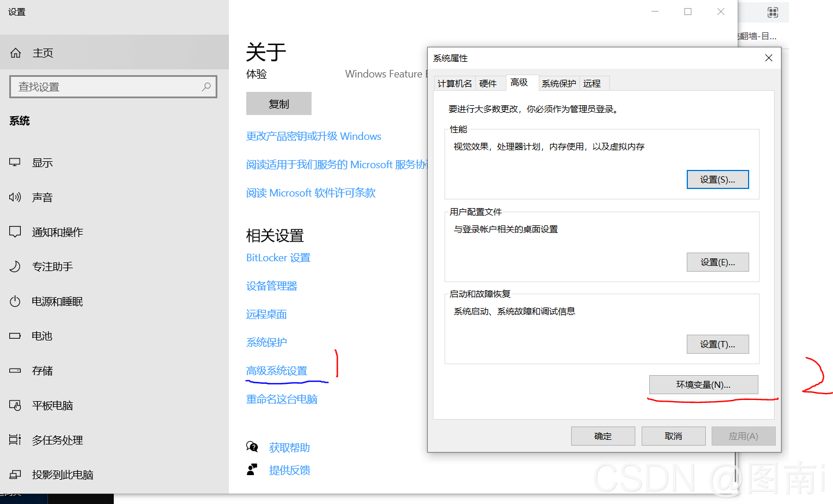
Task: Select 电池 label in sidebar
Action: pos(42,336)
